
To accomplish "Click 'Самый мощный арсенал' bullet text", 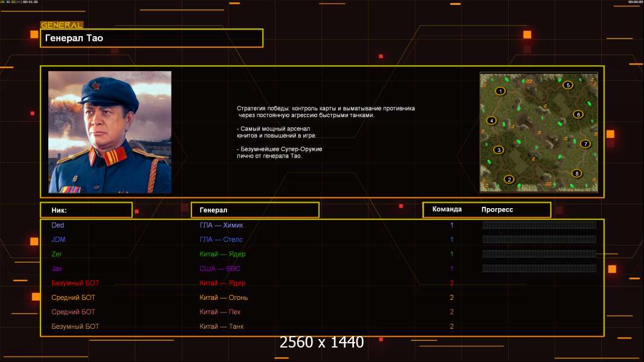I will (x=277, y=132).
